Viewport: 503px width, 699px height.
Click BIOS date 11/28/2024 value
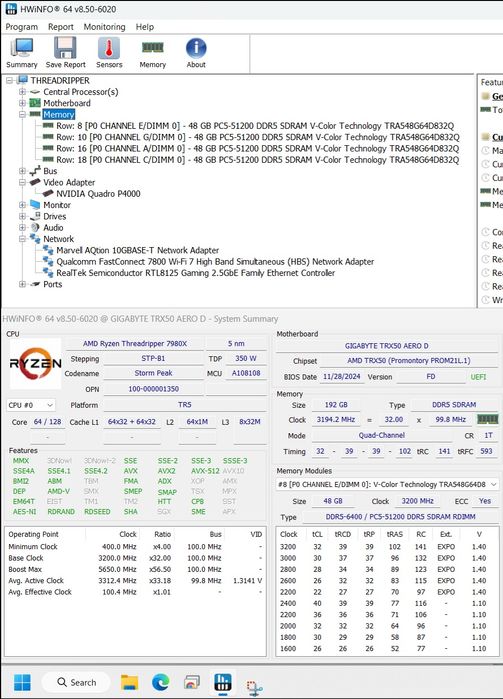coord(342,377)
